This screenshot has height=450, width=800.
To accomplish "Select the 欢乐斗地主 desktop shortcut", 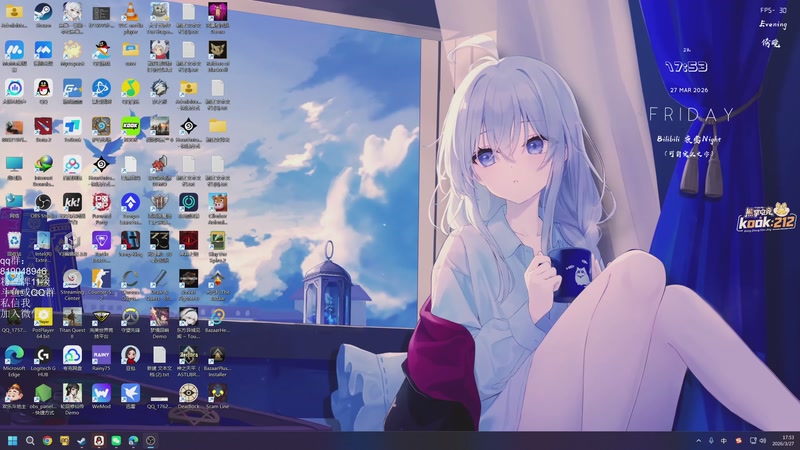I will (x=14, y=396).
